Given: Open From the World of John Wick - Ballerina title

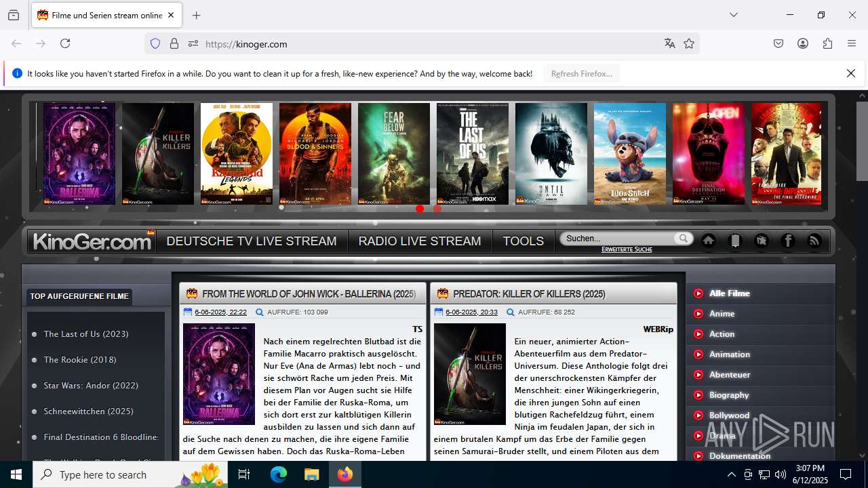Looking at the screenshot, I should pyautogui.click(x=309, y=294).
